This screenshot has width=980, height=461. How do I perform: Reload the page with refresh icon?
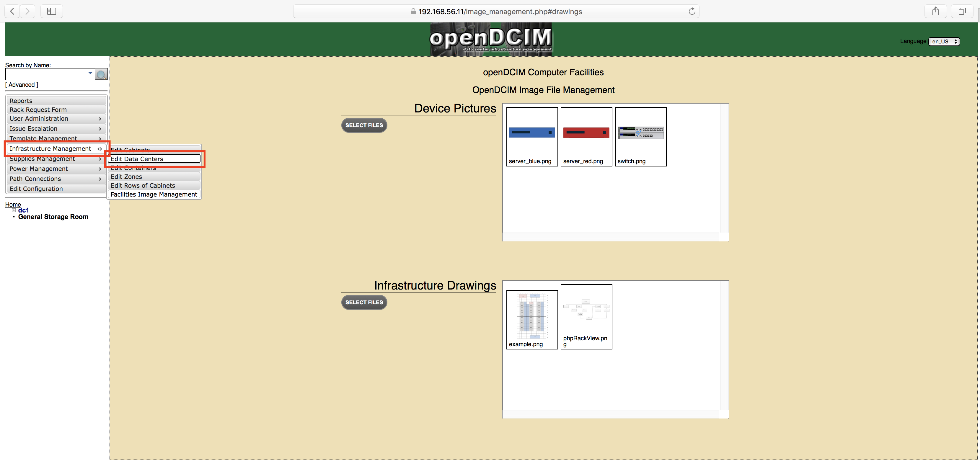point(692,12)
